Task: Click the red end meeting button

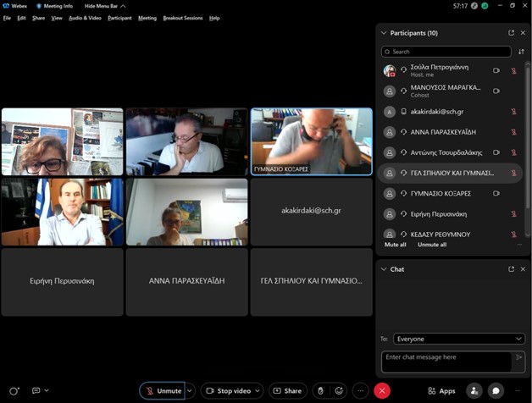Action: point(383,390)
